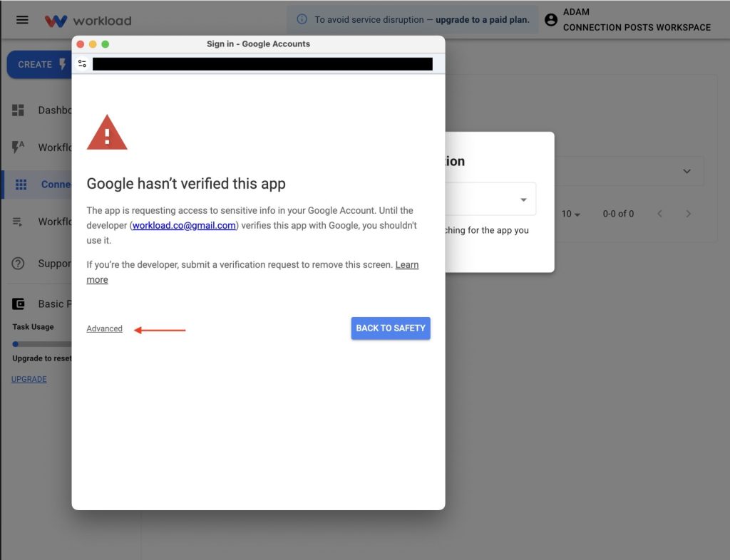Image resolution: width=730 pixels, height=560 pixels.
Task: Click the 0-0 of 0 pagination text
Action: tap(618, 214)
